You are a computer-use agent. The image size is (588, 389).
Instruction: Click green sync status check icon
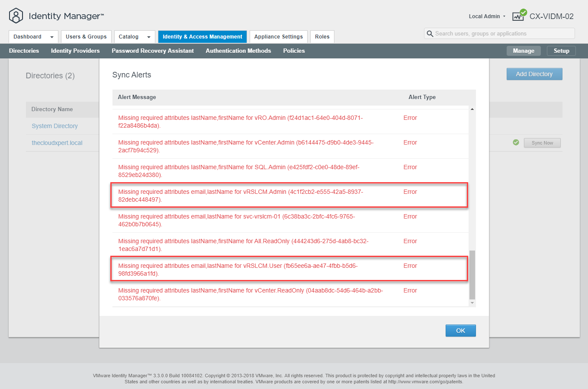coord(516,142)
